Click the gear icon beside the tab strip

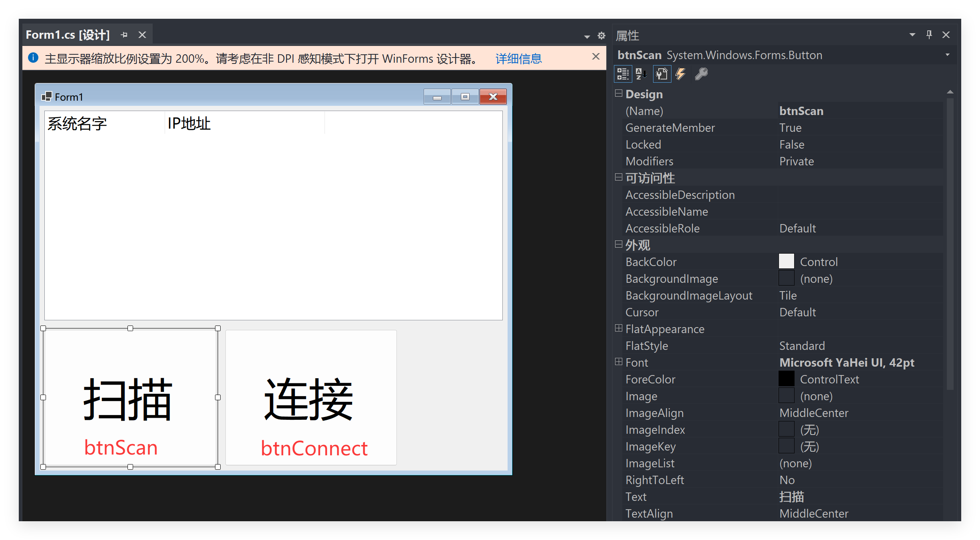click(x=601, y=36)
